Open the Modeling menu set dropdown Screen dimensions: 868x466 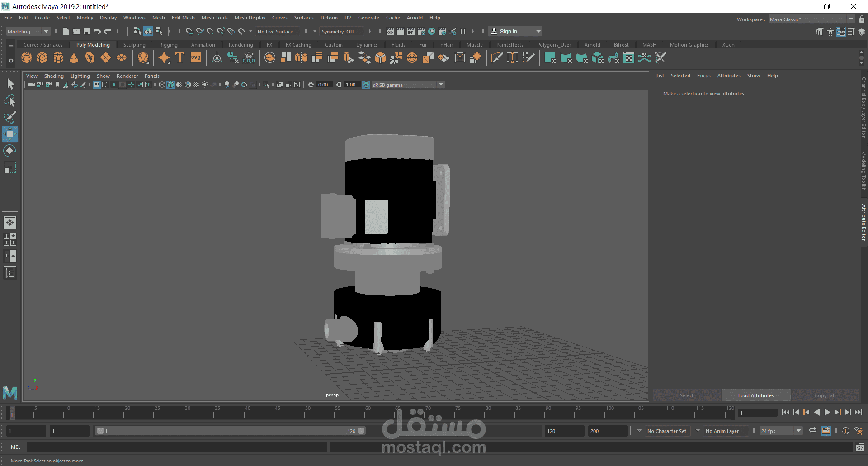point(28,32)
